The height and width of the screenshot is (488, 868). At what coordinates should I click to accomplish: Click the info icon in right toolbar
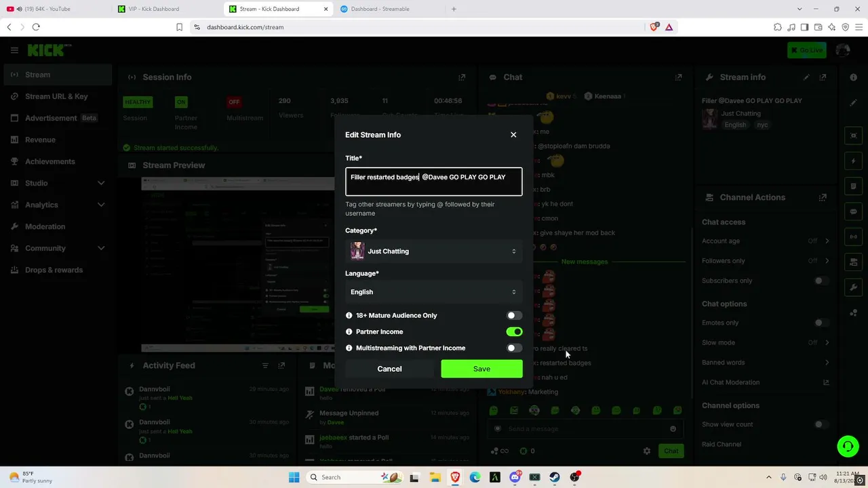click(x=853, y=77)
